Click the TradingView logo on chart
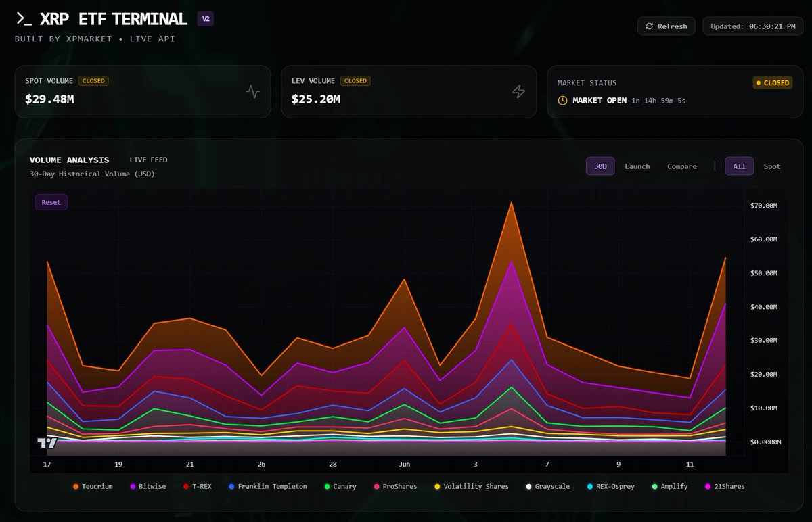 (x=47, y=443)
